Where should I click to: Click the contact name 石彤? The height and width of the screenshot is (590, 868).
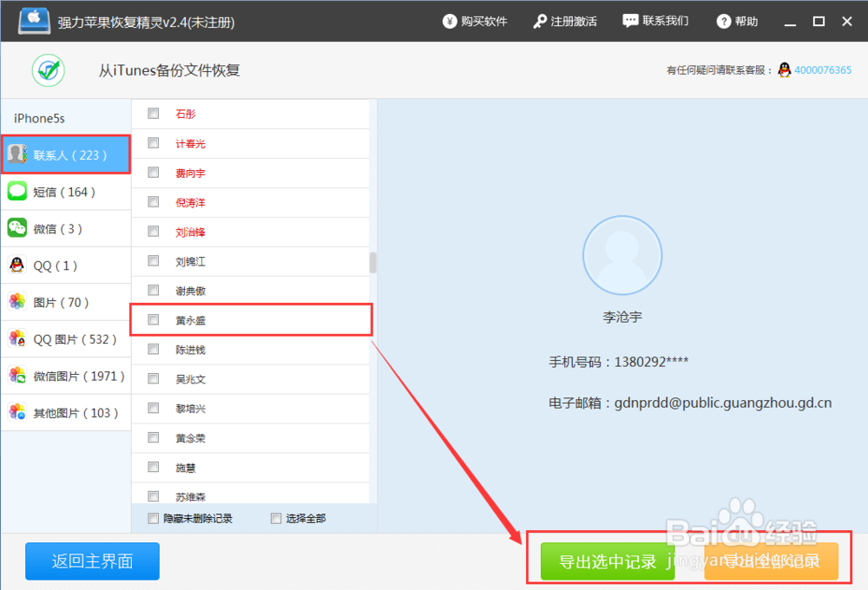186,114
